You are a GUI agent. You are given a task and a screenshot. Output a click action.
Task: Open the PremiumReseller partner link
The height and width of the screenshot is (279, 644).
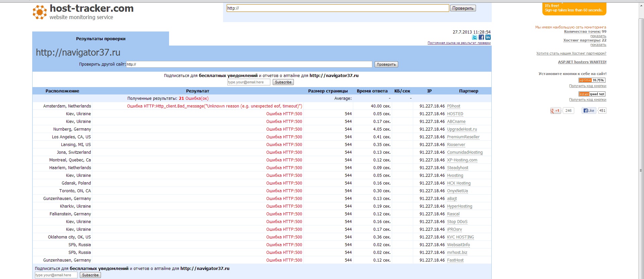(x=463, y=137)
